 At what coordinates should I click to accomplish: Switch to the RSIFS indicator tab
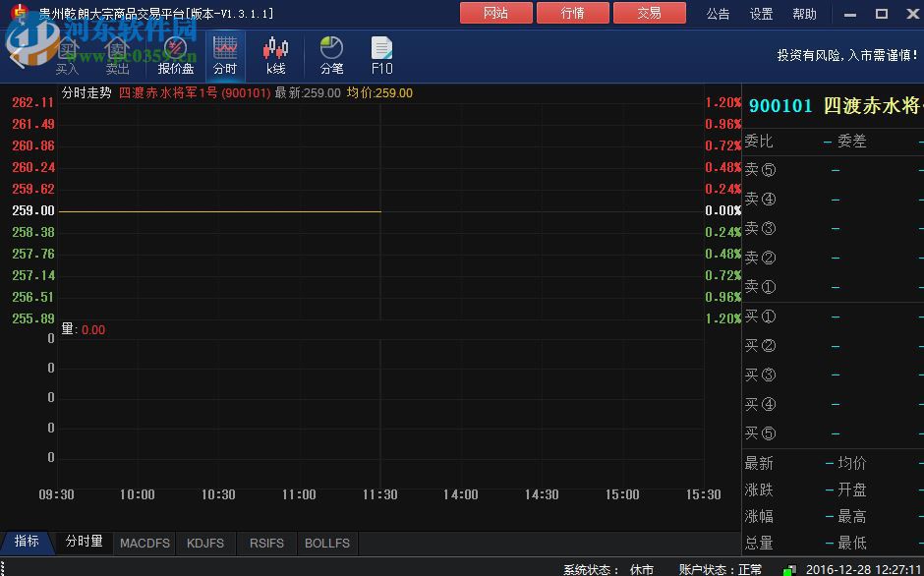coord(266,543)
